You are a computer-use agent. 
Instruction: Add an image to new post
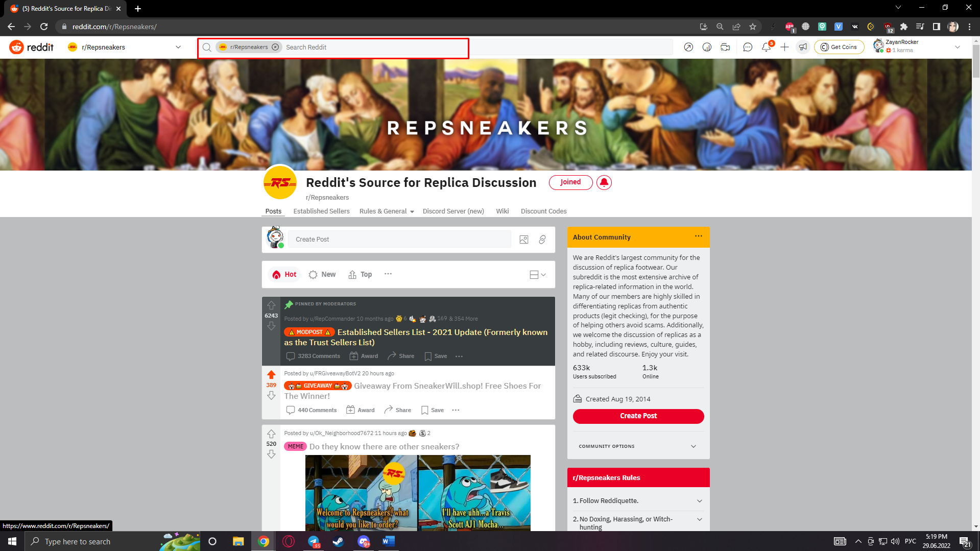click(523, 239)
